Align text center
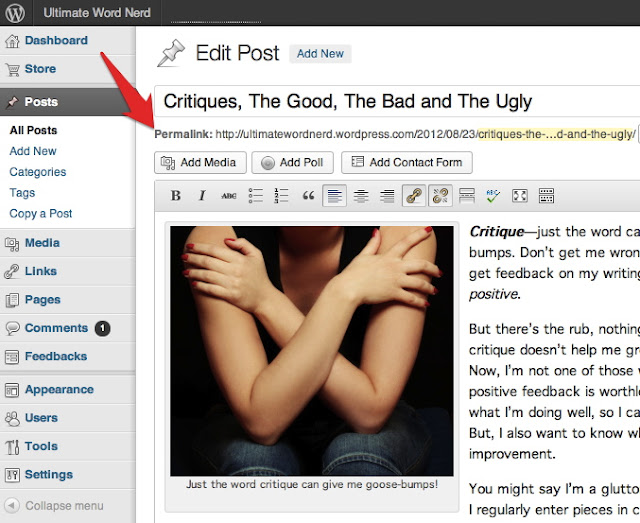The height and width of the screenshot is (523, 640). [x=361, y=196]
